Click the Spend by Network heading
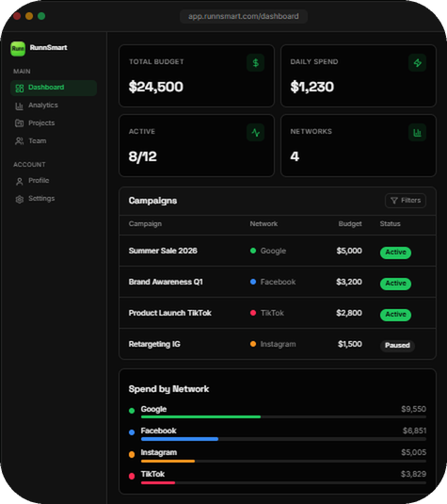Screen dimensions: 447x504 pos(168,389)
